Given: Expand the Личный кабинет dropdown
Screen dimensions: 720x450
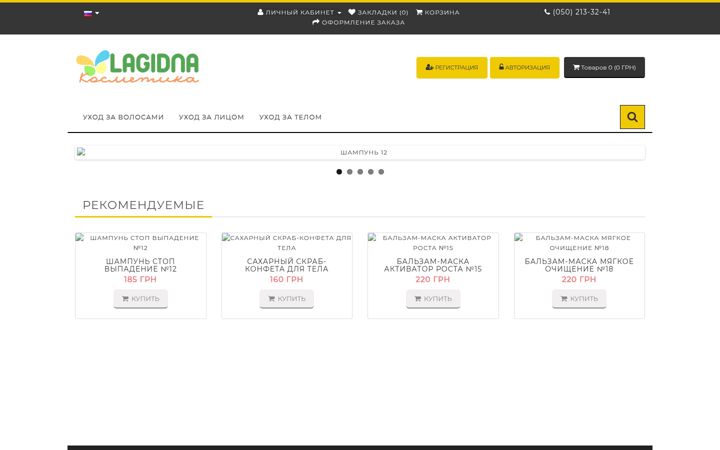Looking at the screenshot, I should [299, 12].
